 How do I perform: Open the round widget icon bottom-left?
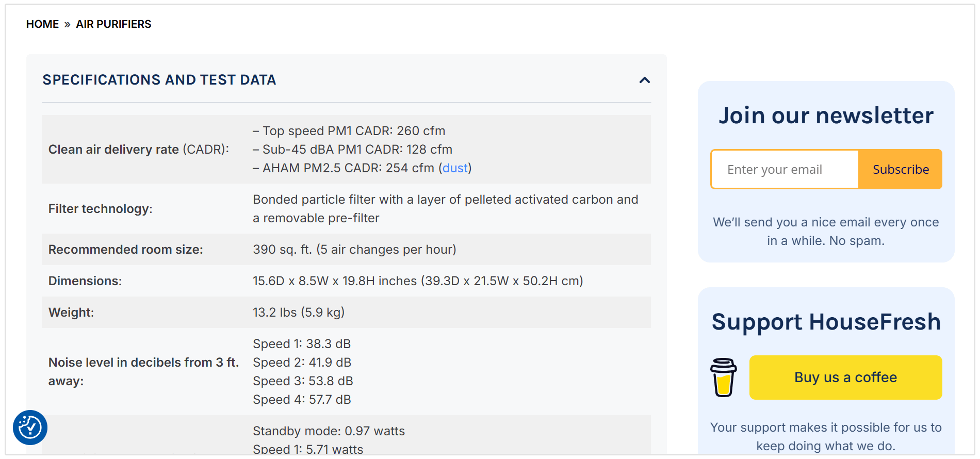30,427
